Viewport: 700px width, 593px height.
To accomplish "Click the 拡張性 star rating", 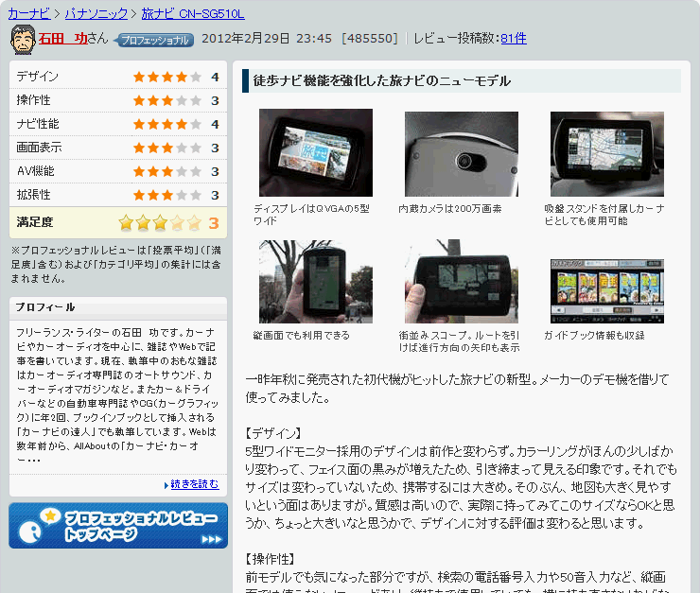I will 167,196.
